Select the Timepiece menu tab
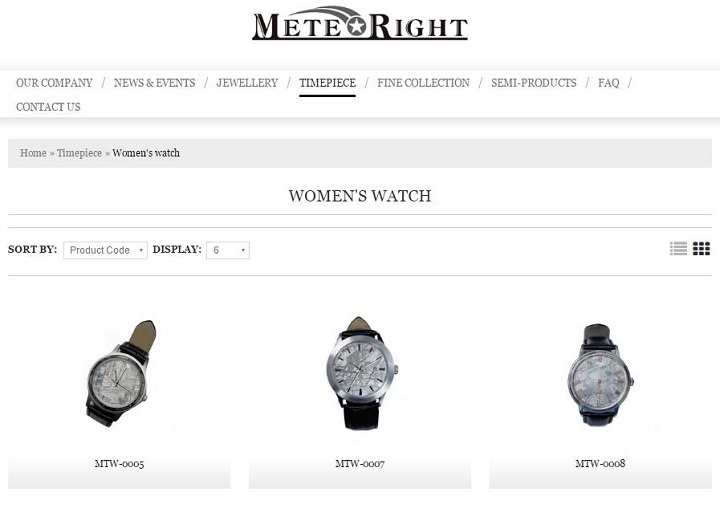This screenshot has width=720, height=519. click(327, 83)
